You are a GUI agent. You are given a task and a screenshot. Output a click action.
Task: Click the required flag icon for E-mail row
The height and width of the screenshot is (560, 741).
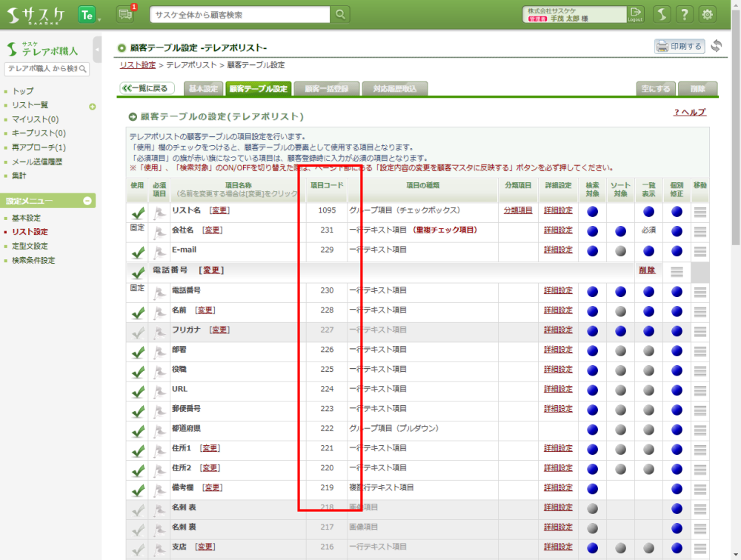coord(159,252)
